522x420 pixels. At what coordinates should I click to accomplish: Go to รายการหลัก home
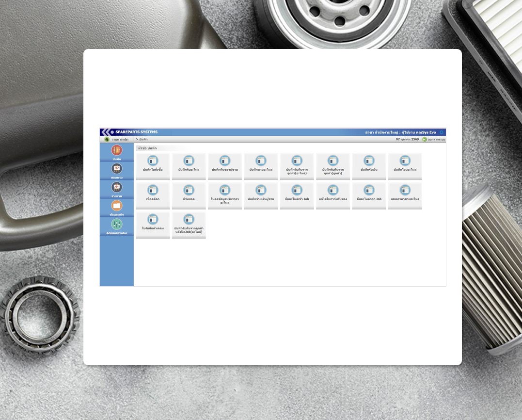click(x=116, y=140)
